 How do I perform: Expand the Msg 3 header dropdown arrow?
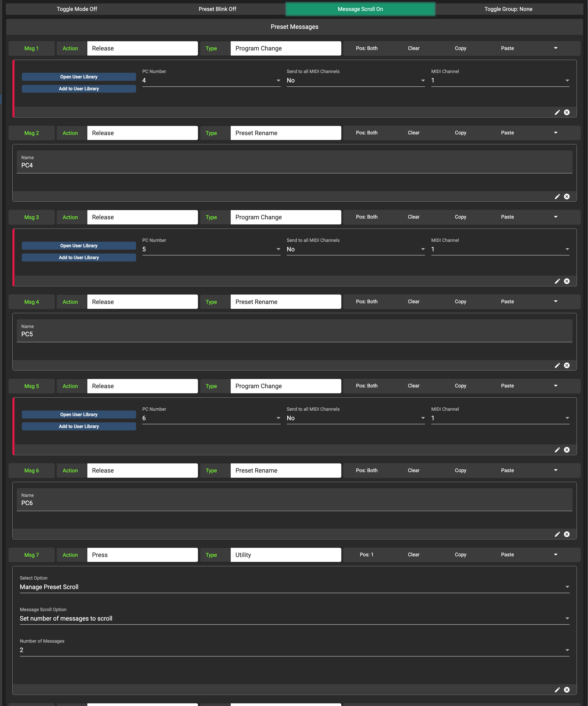click(x=556, y=217)
